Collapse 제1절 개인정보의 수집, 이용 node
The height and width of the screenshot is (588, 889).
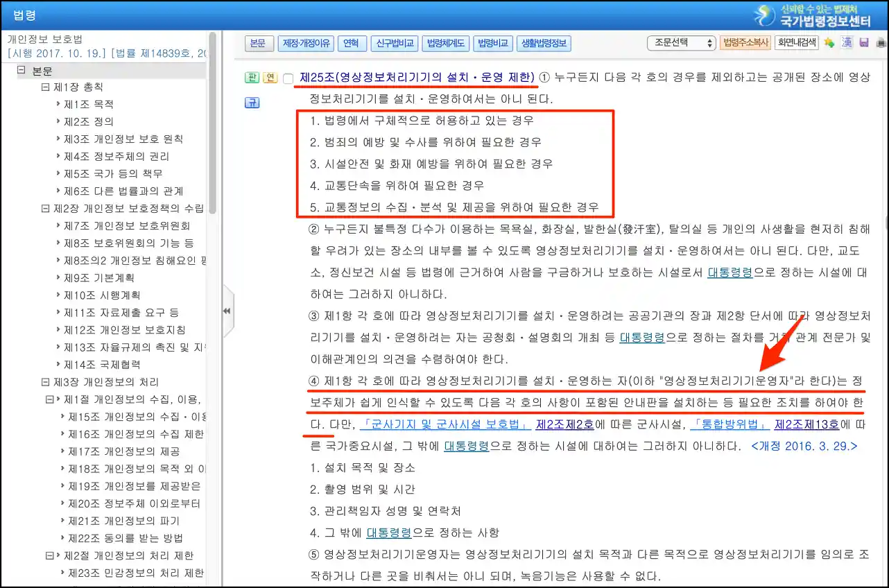[50, 399]
